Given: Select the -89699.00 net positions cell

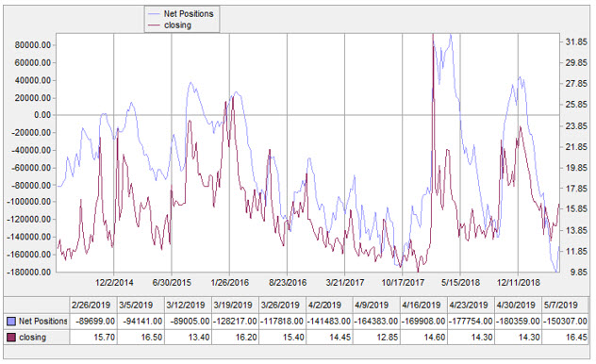Looking at the screenshot, I should coord(93,322).
